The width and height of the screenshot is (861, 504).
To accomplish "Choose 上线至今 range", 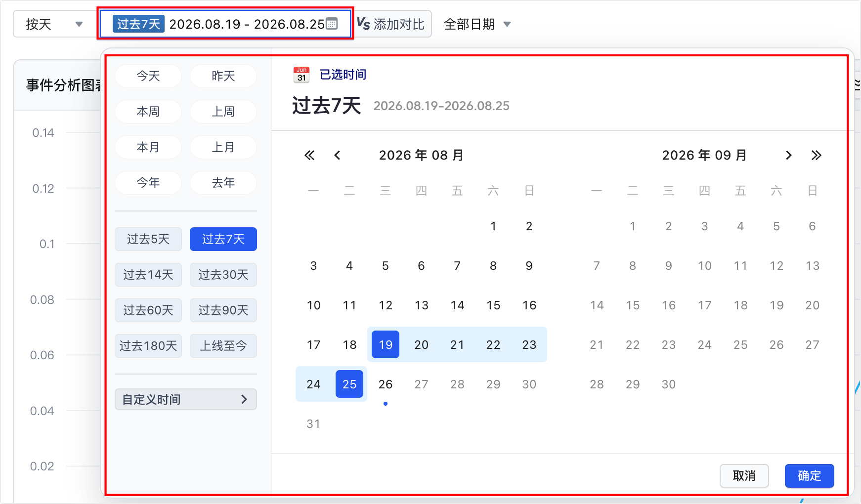I will pos(223,346).
